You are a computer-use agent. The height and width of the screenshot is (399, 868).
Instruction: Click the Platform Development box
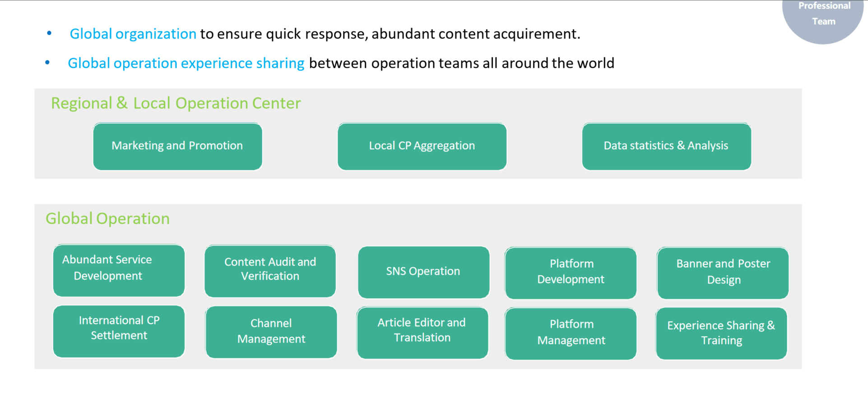click(571, 273)
